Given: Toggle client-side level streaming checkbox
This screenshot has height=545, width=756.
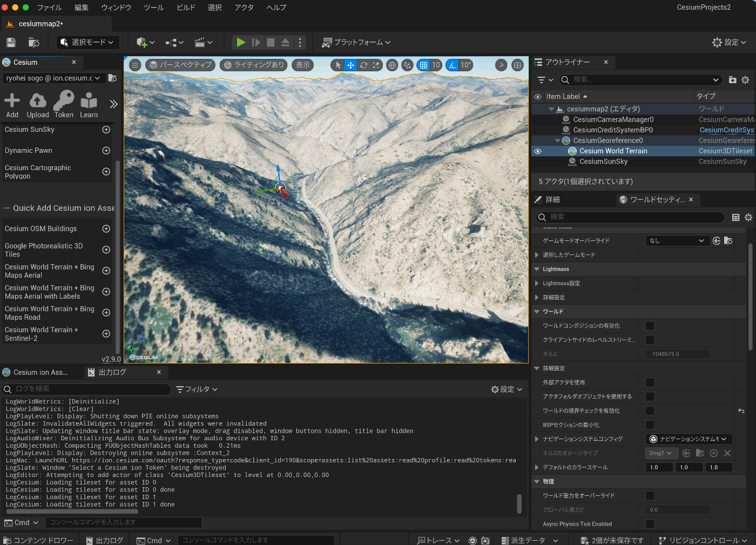Looking at the screenshot, I should click(650, 340).
